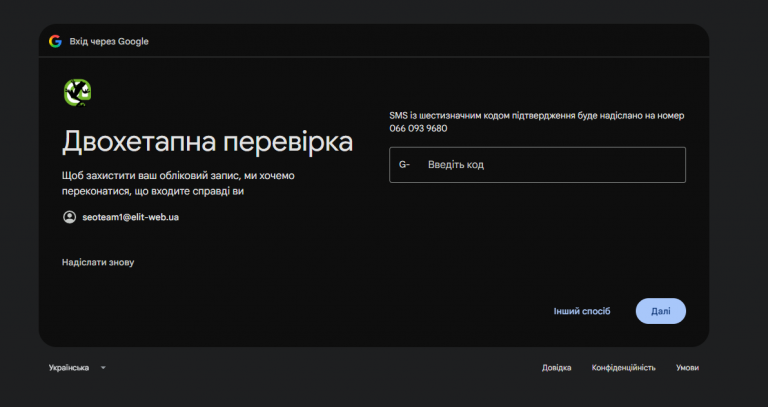Viewport: 768px width, 407px height.
Task: Click the user profile icon beside seoteam1@elit-web.ua
Action: point(70,217)
